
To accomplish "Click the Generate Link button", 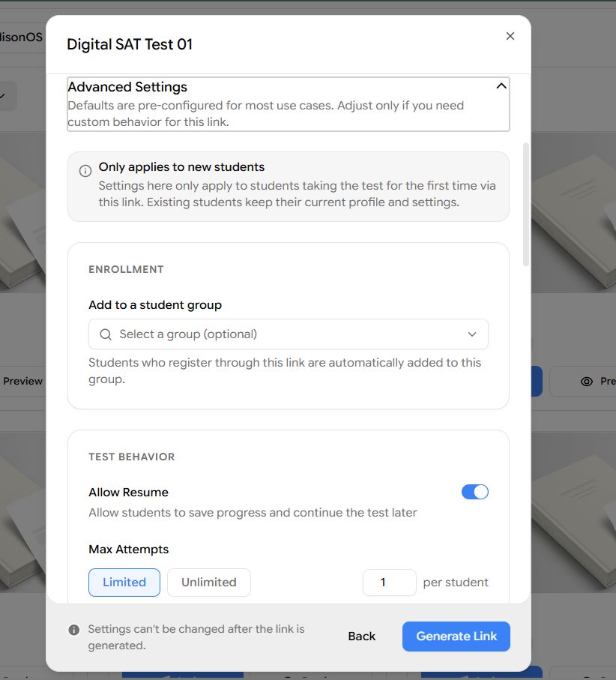I will point(456,637).
